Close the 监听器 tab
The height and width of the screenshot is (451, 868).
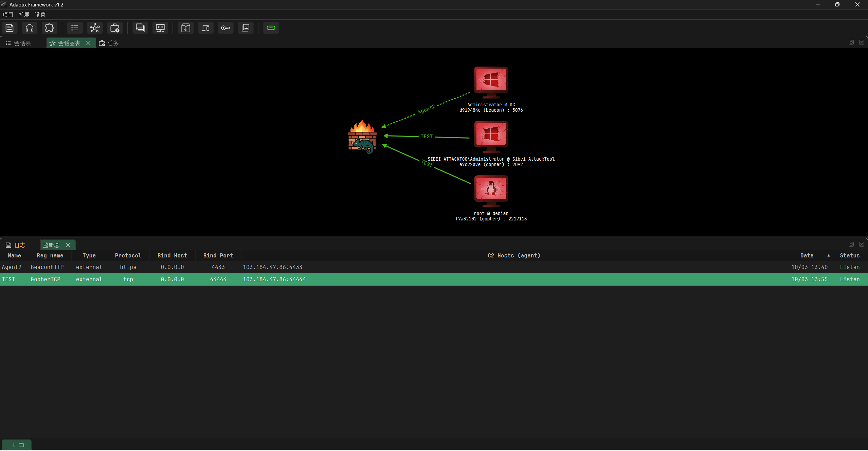[68, 245]
